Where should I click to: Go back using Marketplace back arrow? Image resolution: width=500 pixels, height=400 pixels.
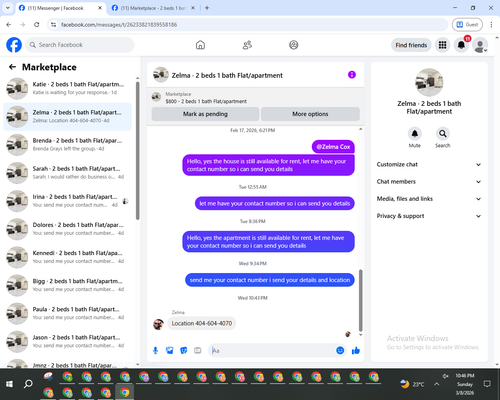(x=12, y=67)
